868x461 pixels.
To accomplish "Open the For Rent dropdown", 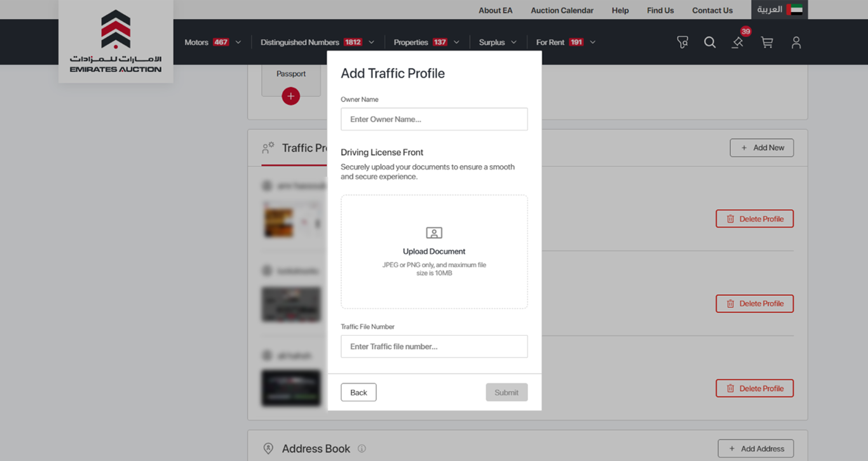I will [592, 42].
